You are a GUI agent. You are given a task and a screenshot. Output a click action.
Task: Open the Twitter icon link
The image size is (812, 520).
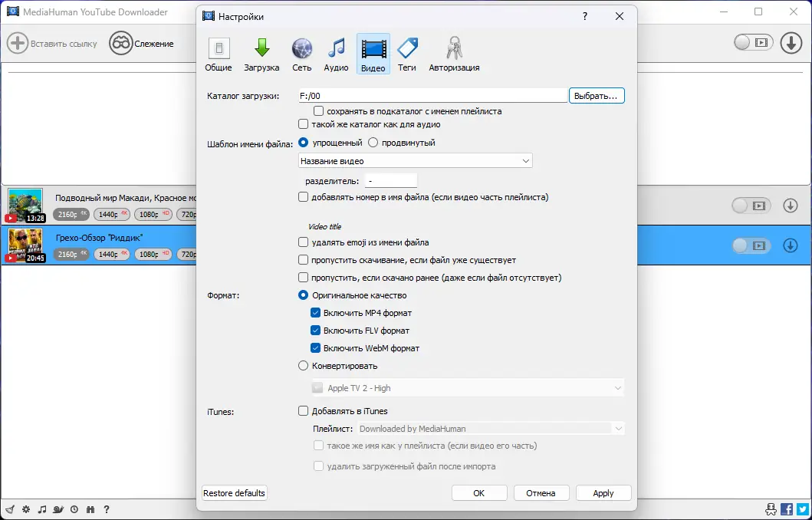802,509
